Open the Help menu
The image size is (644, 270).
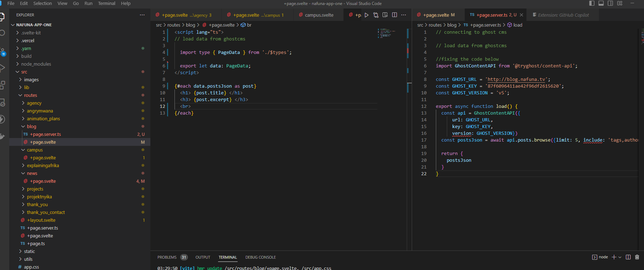click(126, 3)
